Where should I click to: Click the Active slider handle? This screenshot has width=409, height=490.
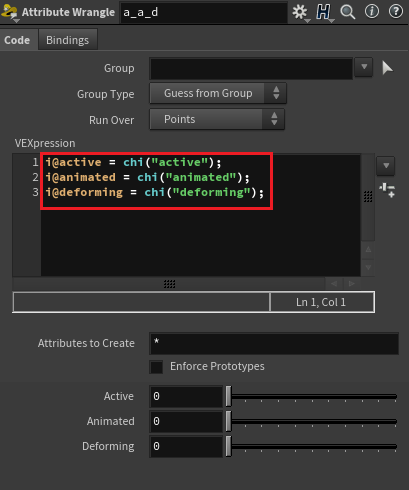[228, 396]
